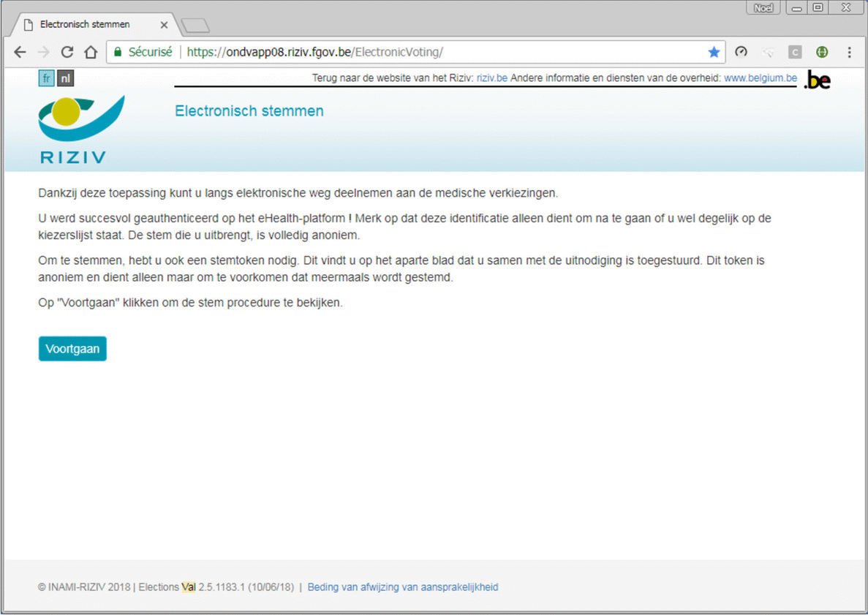
Task: Open the Noel user menu
Action: (x=763, y=7)
